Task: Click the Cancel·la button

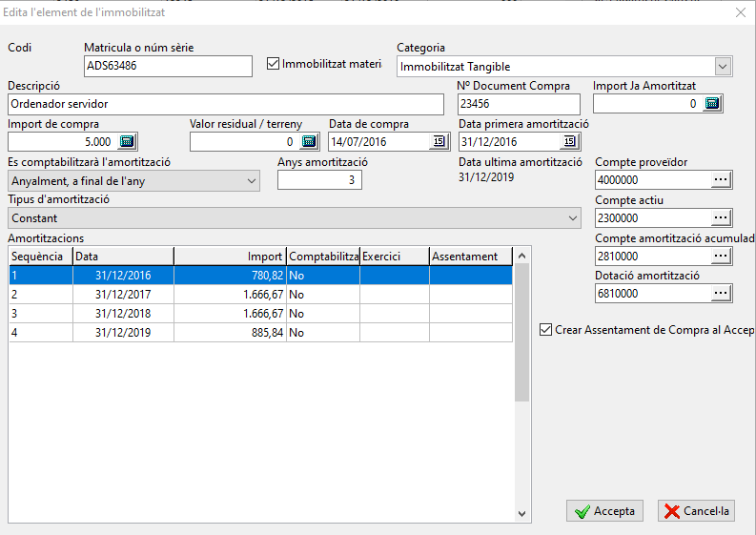Action: click(x=696, y=511)
